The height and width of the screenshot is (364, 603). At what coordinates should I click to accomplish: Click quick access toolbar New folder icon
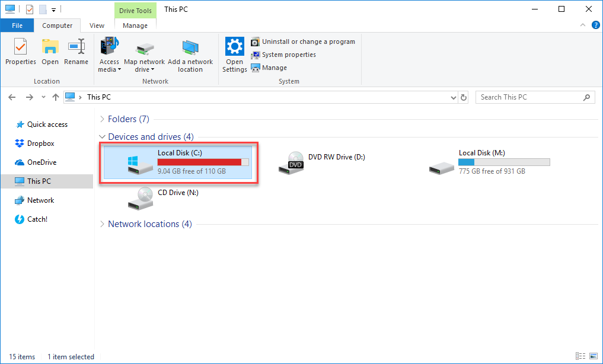43,9
